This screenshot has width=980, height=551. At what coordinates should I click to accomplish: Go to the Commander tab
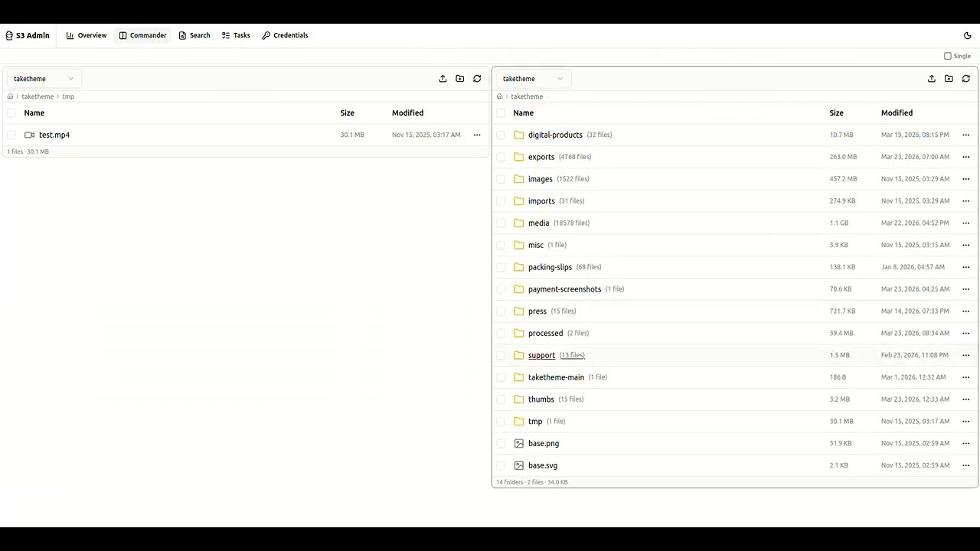coord(142,35)
